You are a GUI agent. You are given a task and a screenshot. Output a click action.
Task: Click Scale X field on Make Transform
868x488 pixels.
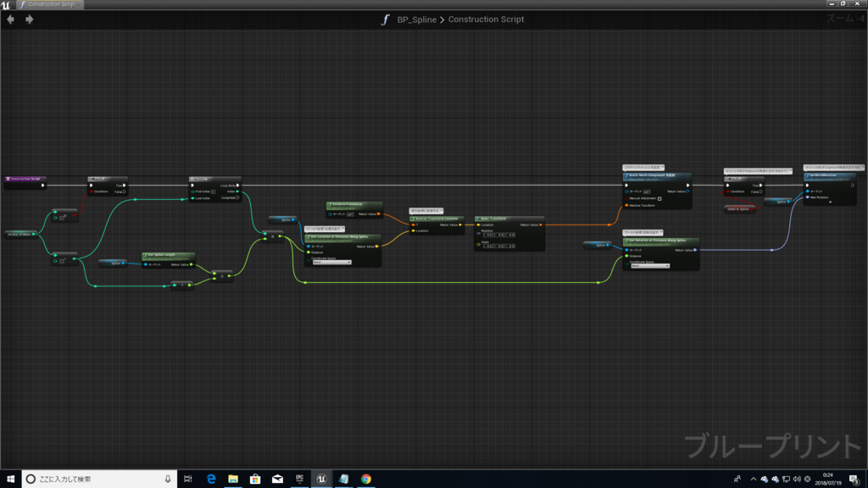(x=488, y=246)
